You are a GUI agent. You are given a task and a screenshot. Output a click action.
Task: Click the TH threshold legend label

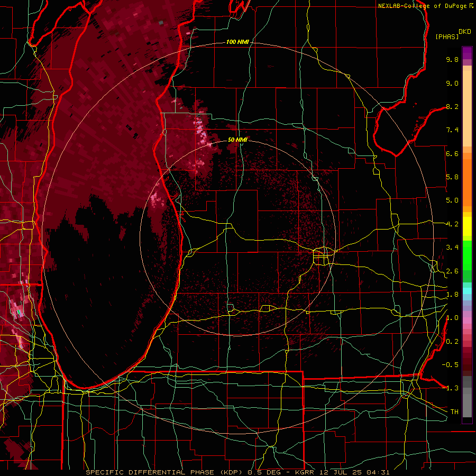click(x=454, y=411)
